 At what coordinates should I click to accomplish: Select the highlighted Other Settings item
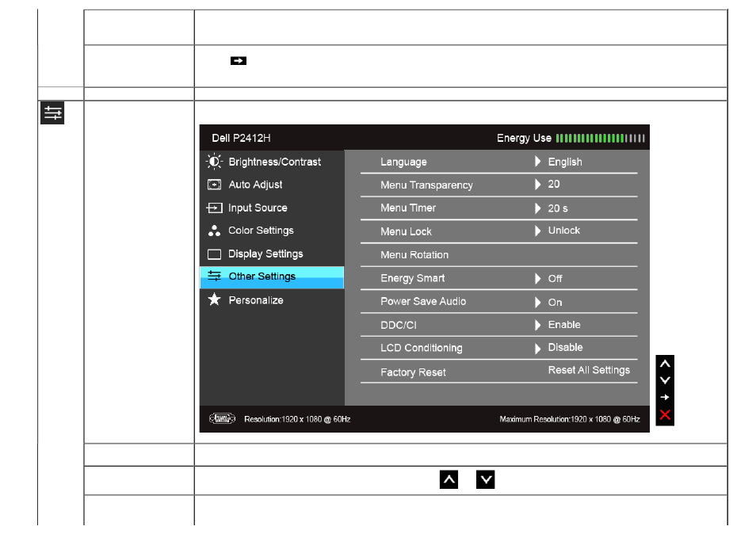point(272,277)
